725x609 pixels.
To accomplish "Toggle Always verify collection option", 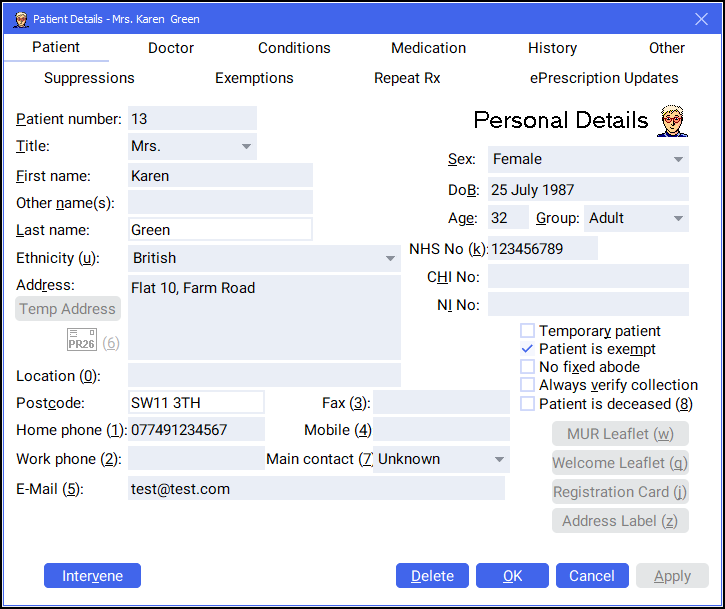I will pos(527,385).
